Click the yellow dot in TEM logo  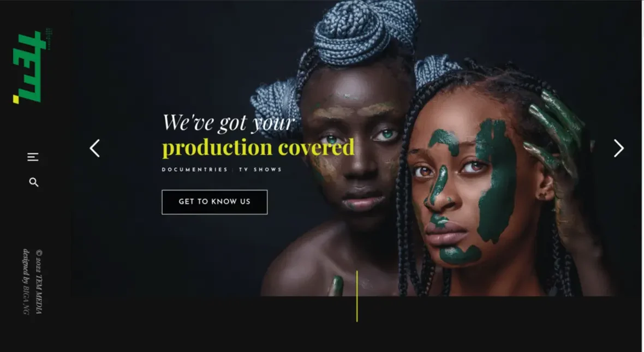[x=16, y=99]
